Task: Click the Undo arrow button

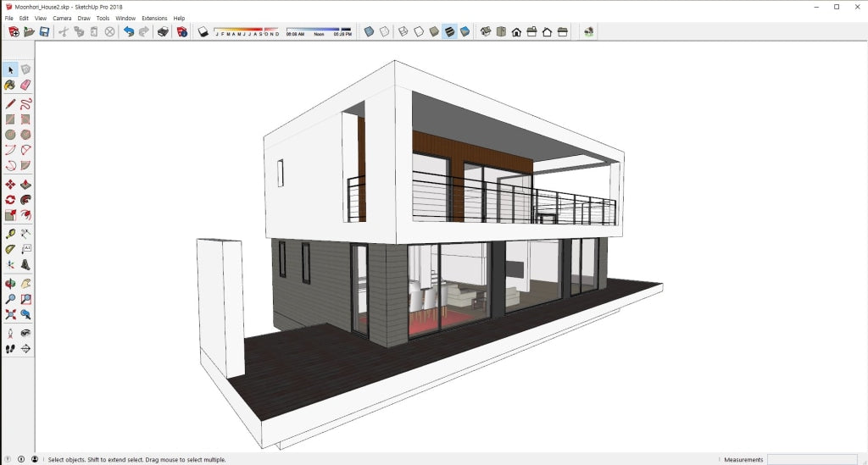Action: [129, 32]
